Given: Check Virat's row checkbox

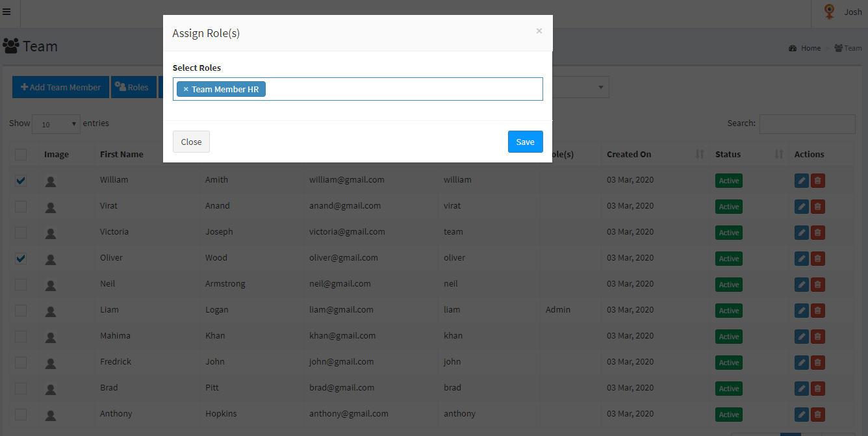Looking at the screenshot, I should (21, 206).
